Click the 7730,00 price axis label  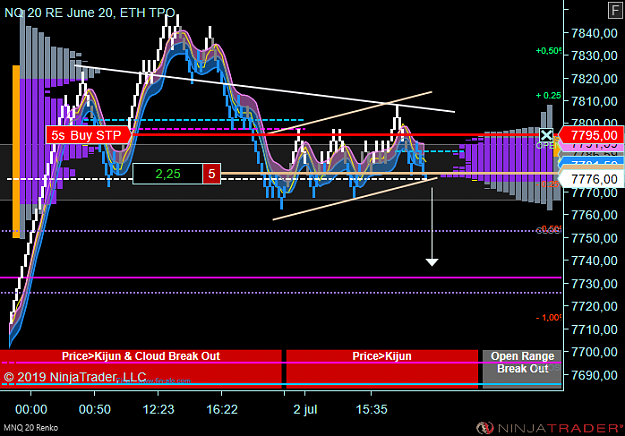(x=594, y=284)
